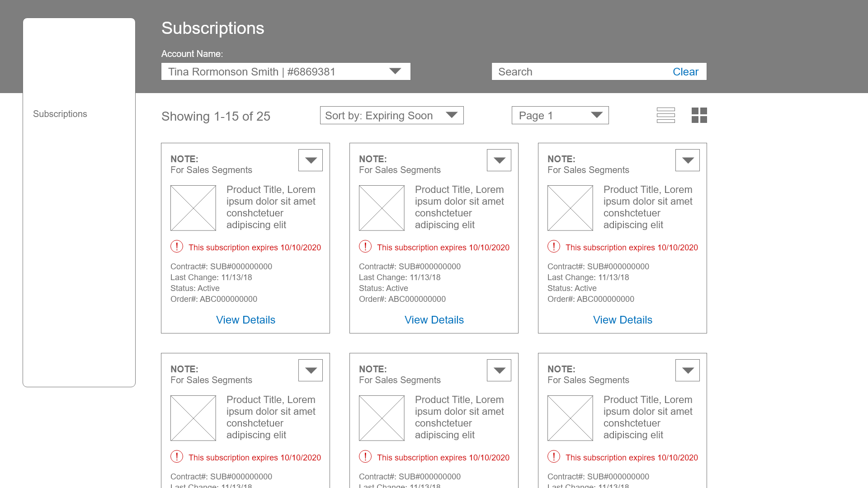Image resolution: width=868 pixels, height=488 pixels.
Task: Click View Details on the first card
Action: point(245,320)
